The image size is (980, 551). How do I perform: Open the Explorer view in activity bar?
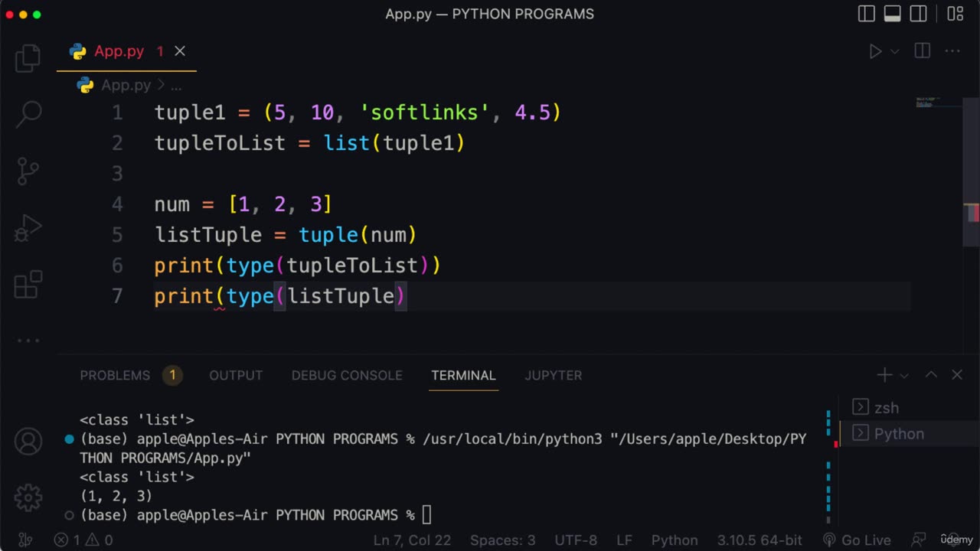tap(28, 59)
